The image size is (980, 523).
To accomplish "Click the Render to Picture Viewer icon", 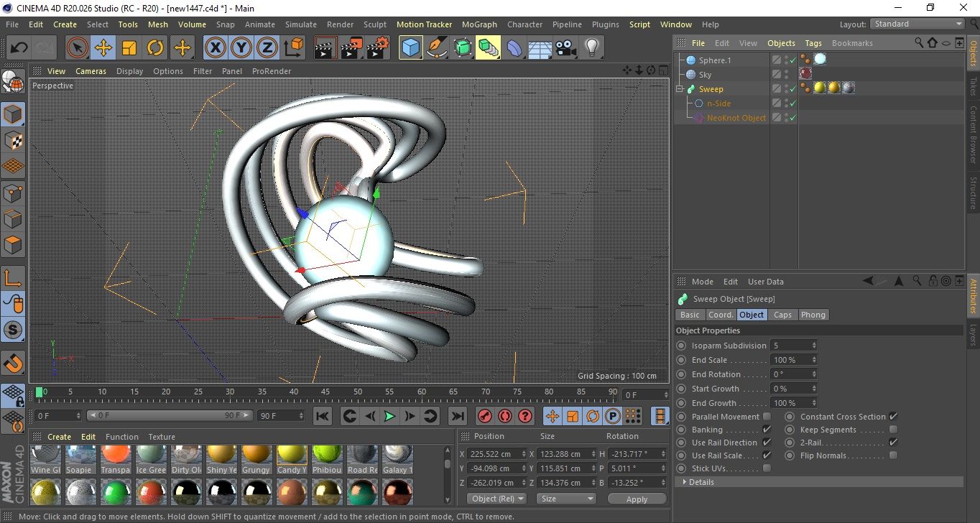I will pos(351,48).
